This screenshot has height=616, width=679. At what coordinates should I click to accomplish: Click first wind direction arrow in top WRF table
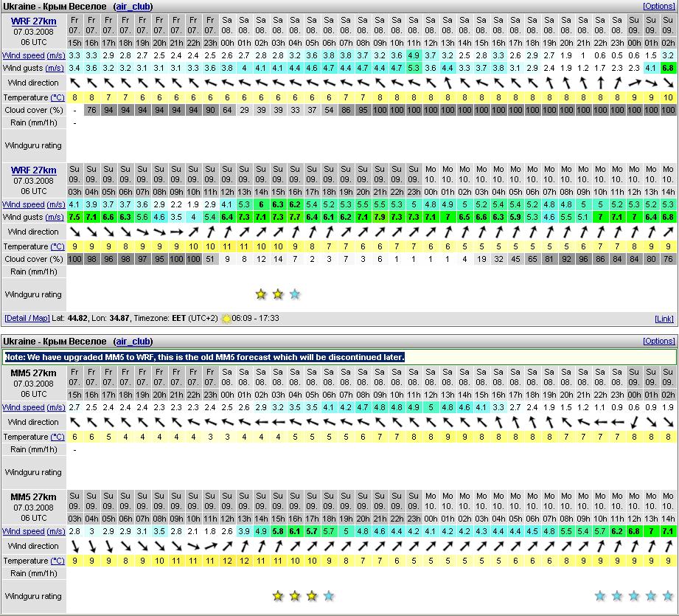pyautogui.click(x=74, y=83)
